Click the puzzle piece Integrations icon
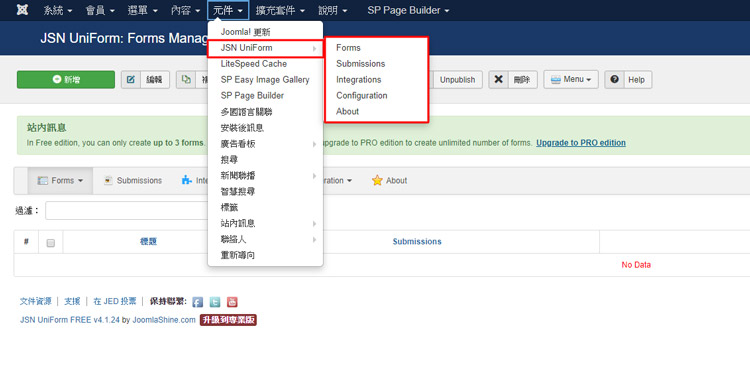750x380 pixels. [x=187, y=180]
